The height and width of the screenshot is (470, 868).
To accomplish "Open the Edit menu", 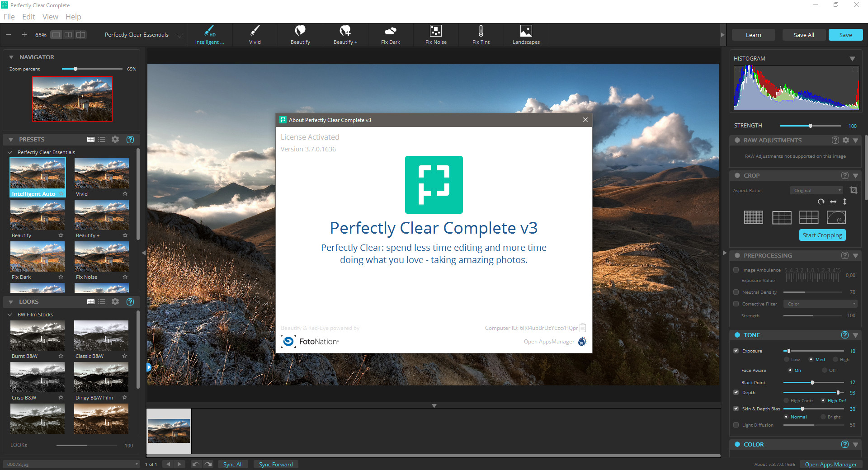I will (x=28, y=17).
